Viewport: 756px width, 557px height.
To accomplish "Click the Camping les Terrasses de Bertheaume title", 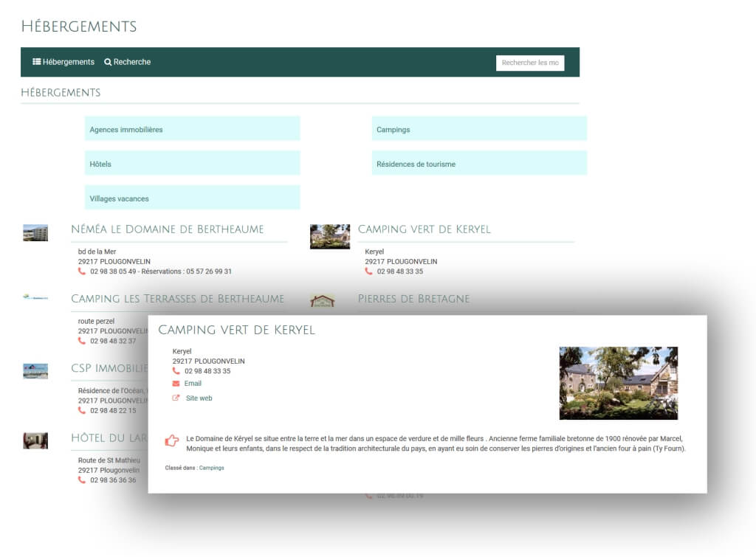I will (x=177, y=299).
